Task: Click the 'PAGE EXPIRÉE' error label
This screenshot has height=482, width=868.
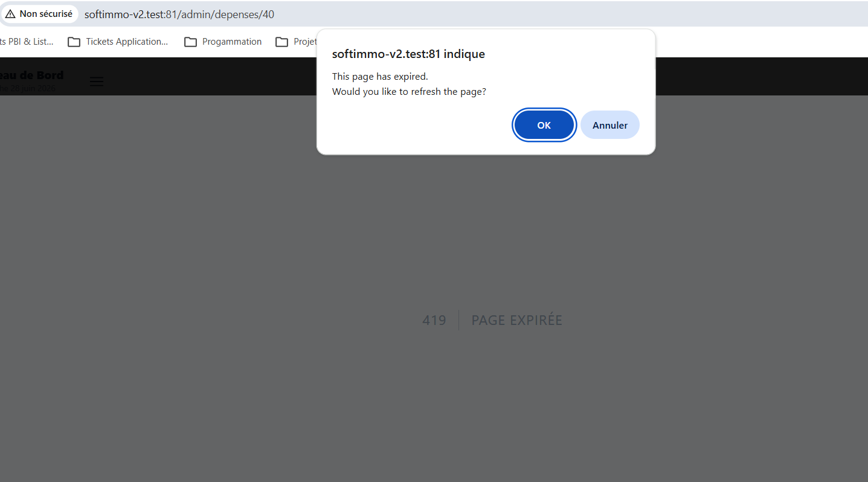Action: point(516,320)
